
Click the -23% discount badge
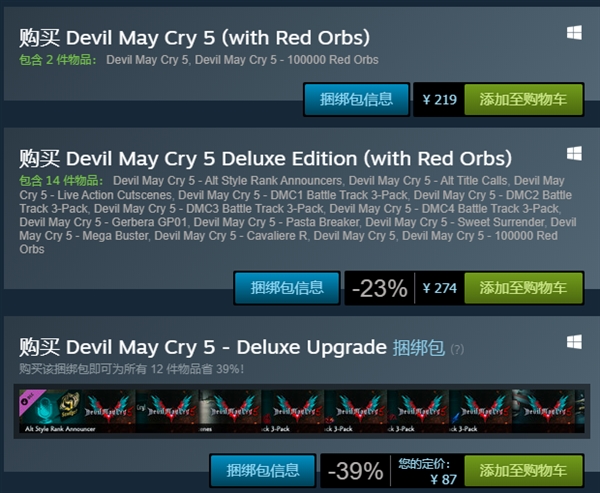coord(379,288)
